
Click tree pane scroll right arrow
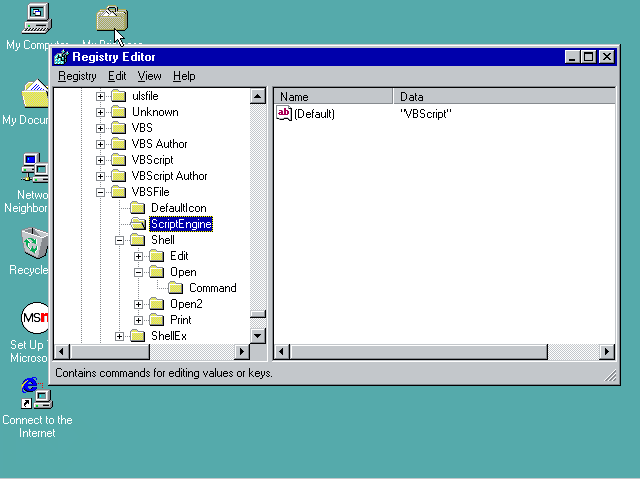tap(242, 352)
